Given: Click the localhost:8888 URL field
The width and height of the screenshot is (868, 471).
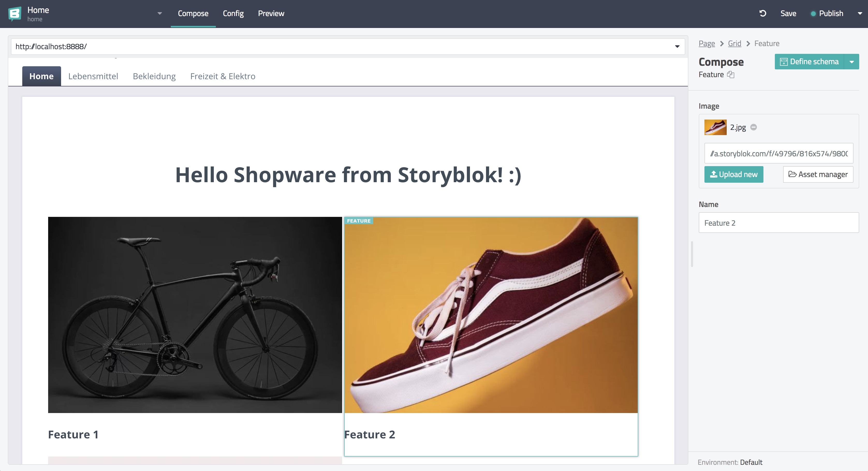Looking at the screenshot, I should click(x=348, y=47).
